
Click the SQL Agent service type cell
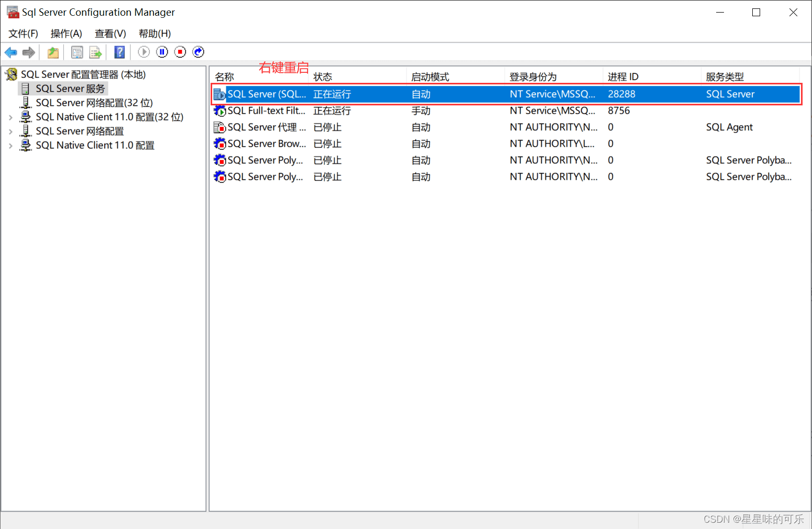729,127
